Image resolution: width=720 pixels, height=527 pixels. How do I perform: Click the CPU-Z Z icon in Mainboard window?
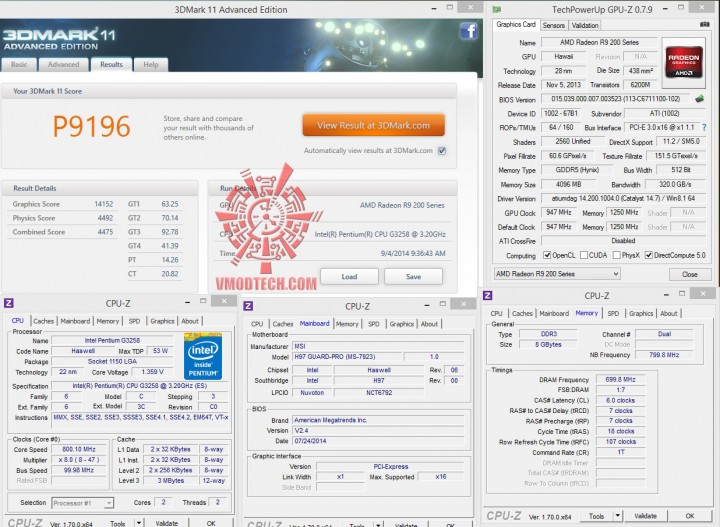pos(248,306)
